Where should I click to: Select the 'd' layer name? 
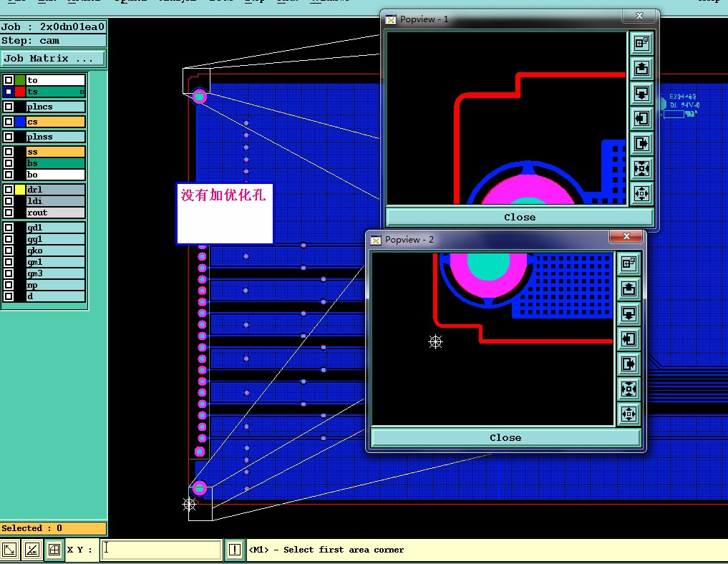pyautogui.click(x=55, y=296)
